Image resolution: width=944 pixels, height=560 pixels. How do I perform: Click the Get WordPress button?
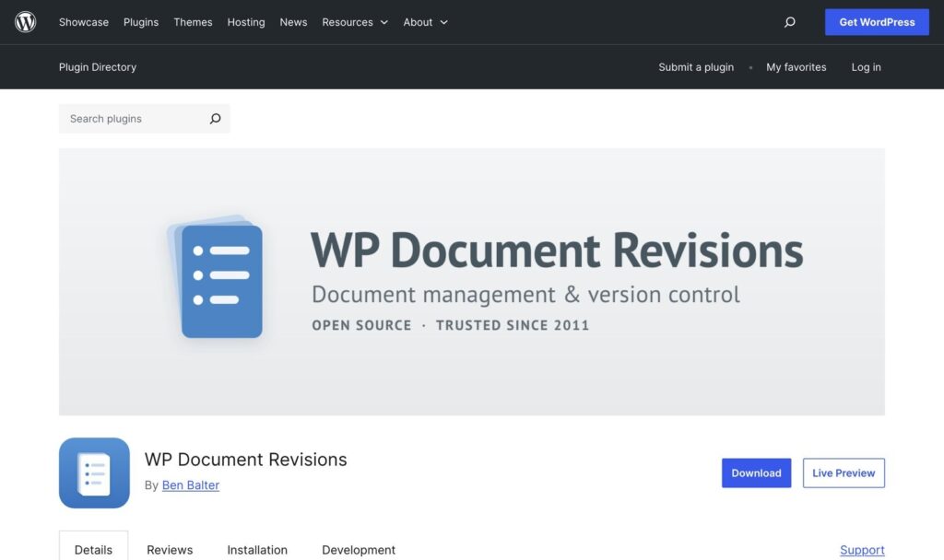(x=877, y=22)
